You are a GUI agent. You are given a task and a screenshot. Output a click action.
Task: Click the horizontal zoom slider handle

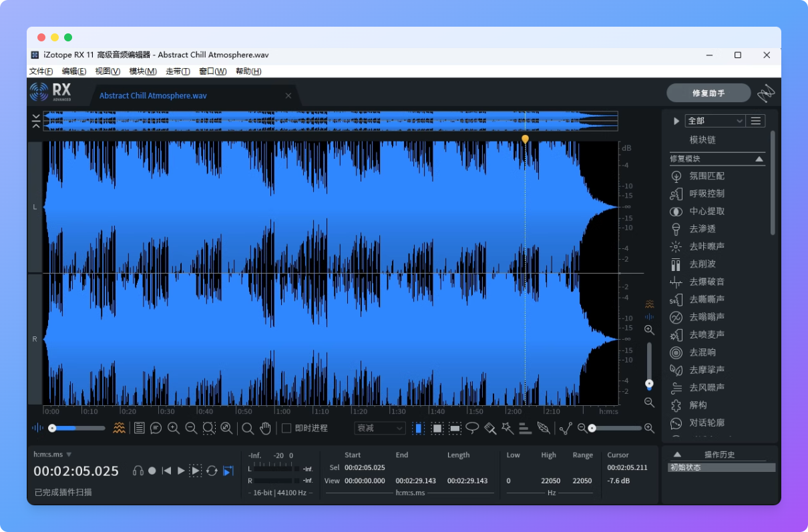pyautogui.click(x=592, y=428)
